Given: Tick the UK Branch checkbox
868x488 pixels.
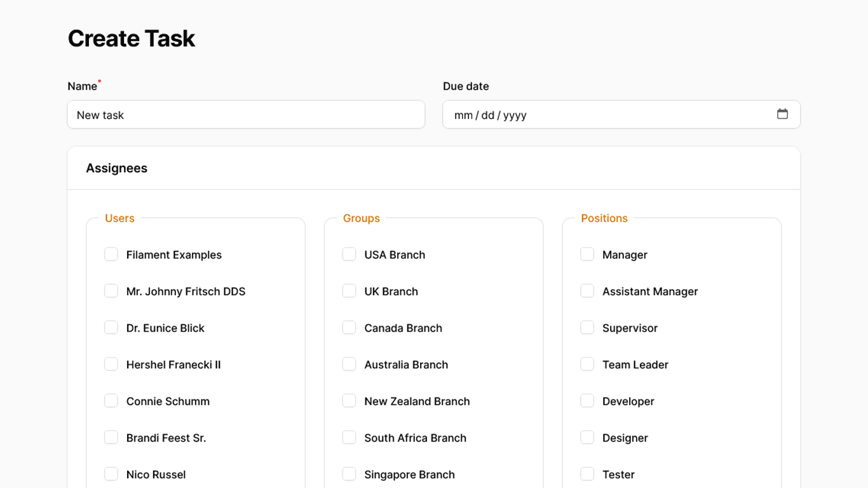Looking at the screenshot, I should (x=349, y=291).
